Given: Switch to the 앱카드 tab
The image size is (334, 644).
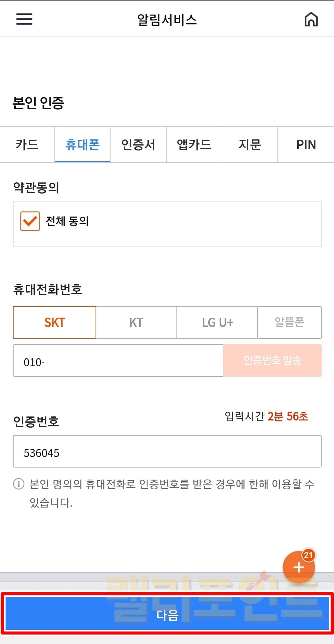Looking at the screenshot, I should 194,145.
